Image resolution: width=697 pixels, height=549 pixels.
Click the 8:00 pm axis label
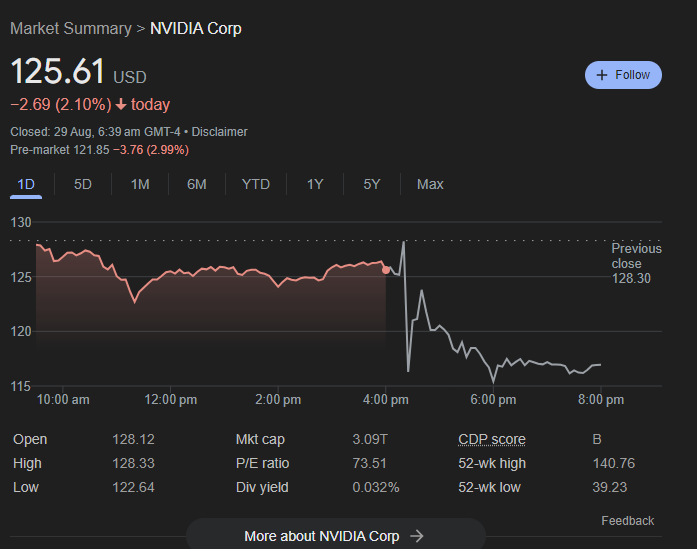click(601, 400)
